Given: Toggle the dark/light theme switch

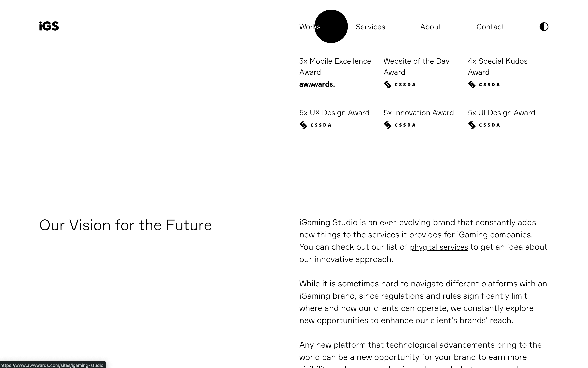Looking at the screenshot, I should click(x=544, y=27).
